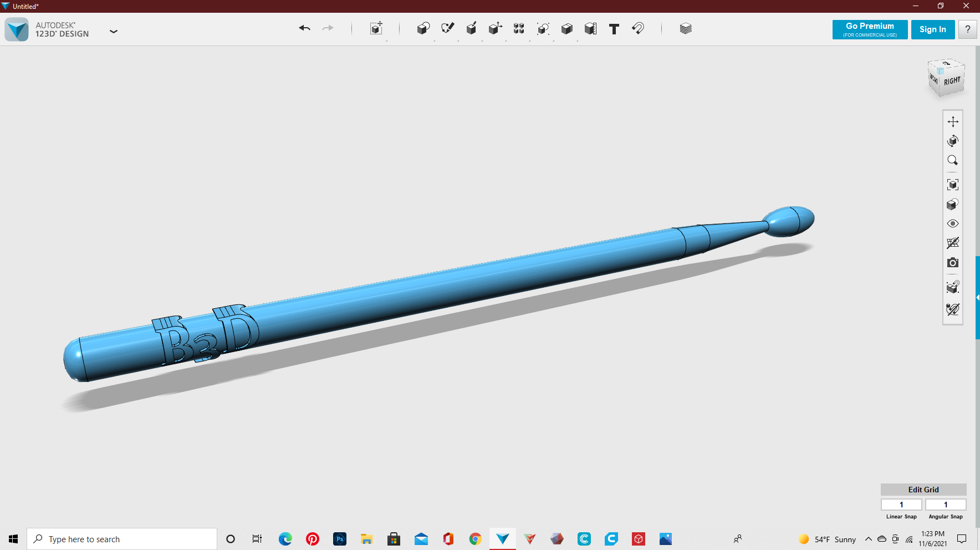
Task: Launch Microsoft Edge from the taskbar
Action: (285, 539)
